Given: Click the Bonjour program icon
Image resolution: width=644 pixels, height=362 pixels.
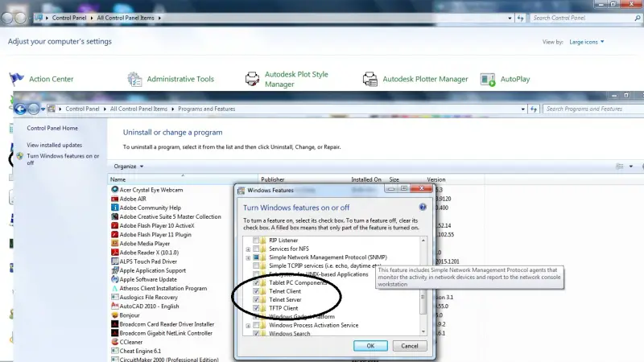Looking at the screenshot, I should [x=114, y=315].
